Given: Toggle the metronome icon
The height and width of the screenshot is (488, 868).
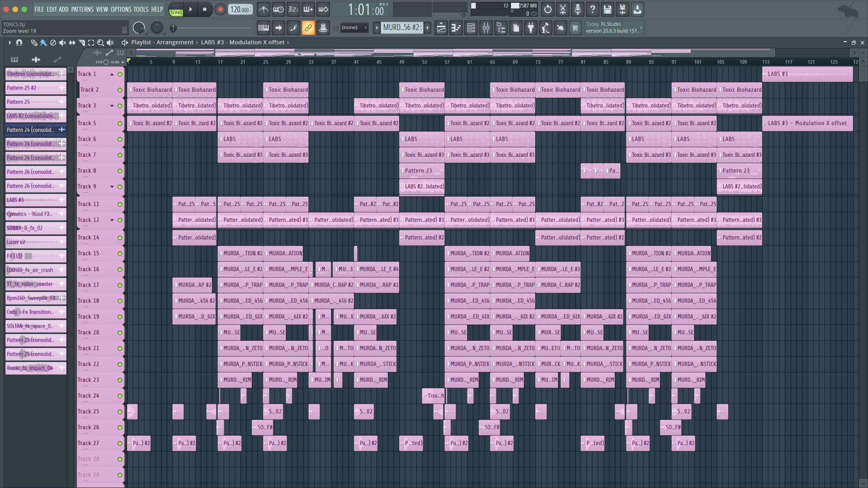Looking at the screenshot, I should click(x=264, y=9).
